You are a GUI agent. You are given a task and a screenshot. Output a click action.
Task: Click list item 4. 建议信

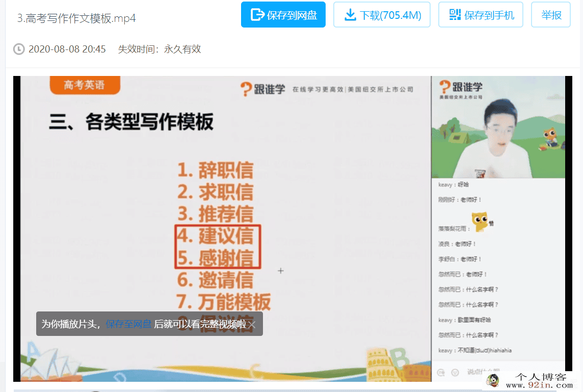215,236
